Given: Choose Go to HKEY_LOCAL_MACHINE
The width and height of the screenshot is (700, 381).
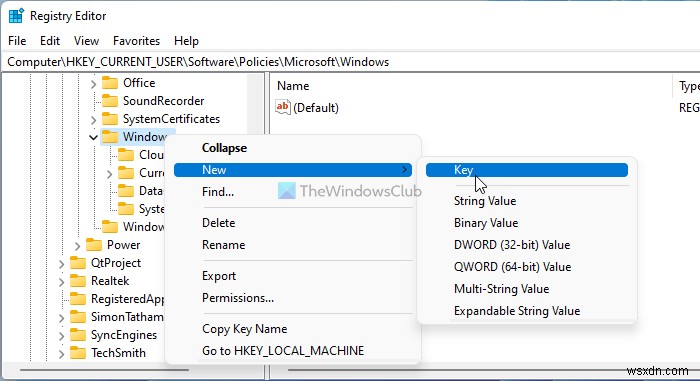Looking at the screenshot, I should click(x=293, y=351).
